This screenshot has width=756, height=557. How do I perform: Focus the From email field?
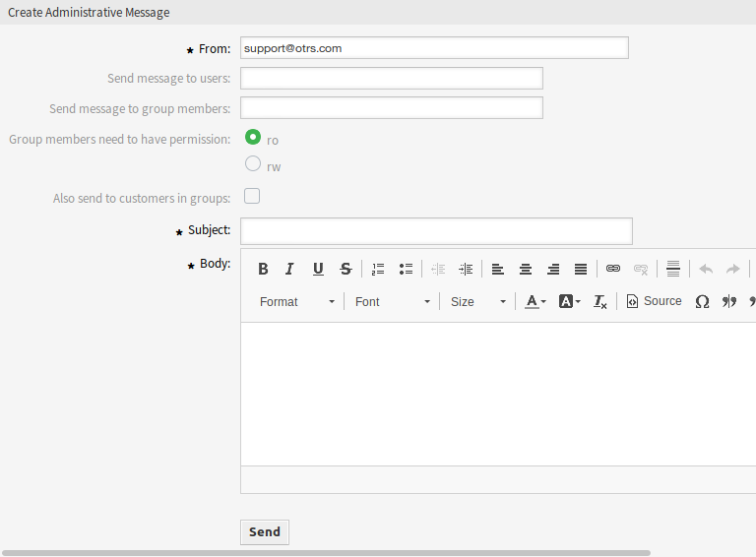(434, 47)
